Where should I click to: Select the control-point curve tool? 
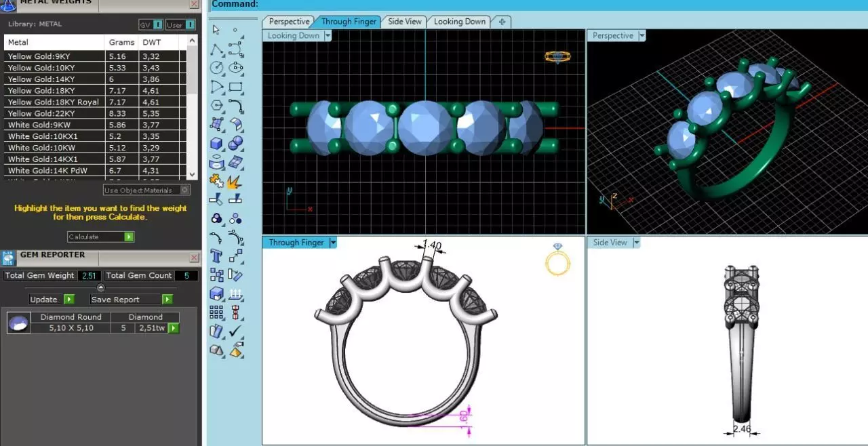235,49
